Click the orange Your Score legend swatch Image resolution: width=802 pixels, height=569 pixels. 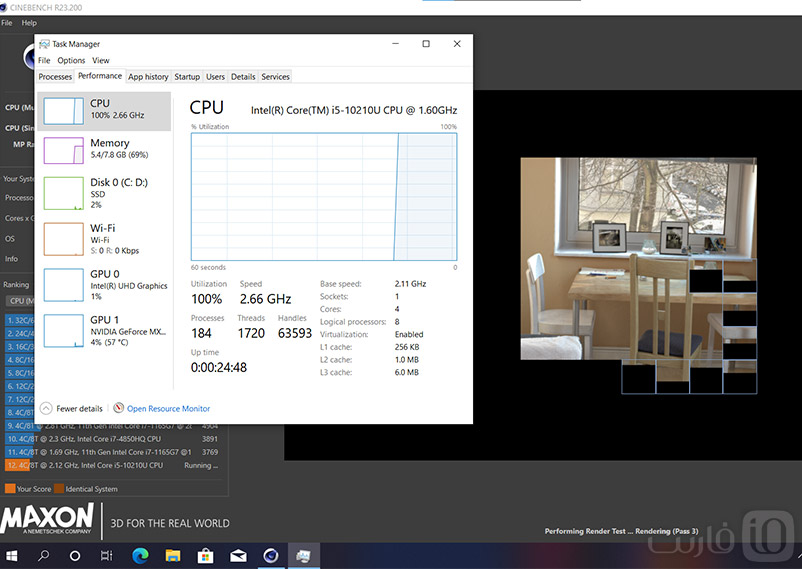[x=10, y=489]
